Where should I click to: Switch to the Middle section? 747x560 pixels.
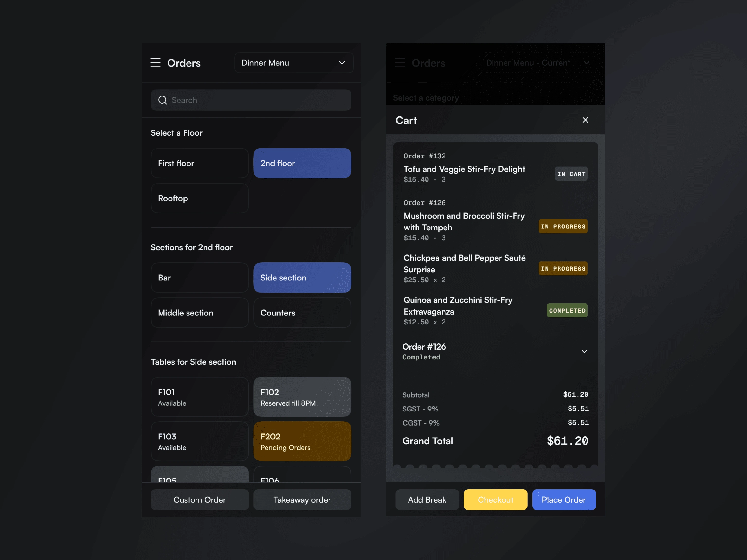200,313
